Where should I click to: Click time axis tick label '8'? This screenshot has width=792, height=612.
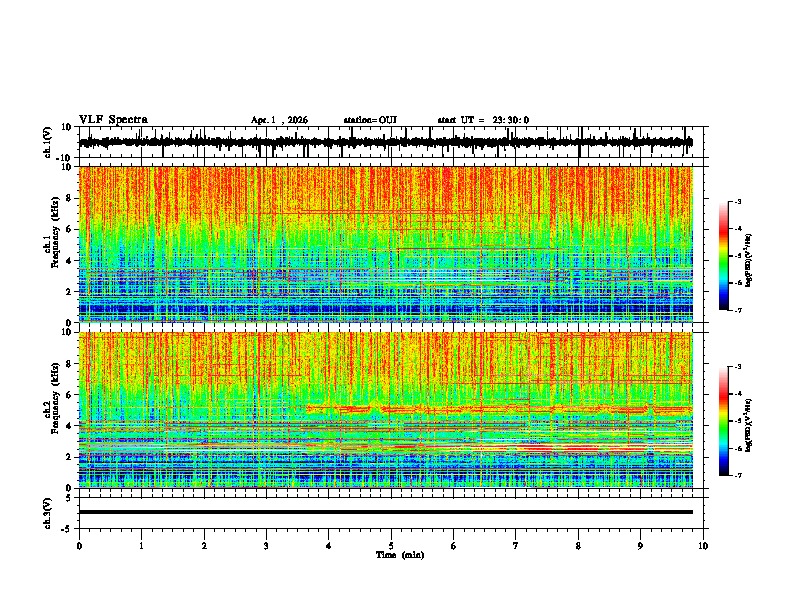[578, 546]
